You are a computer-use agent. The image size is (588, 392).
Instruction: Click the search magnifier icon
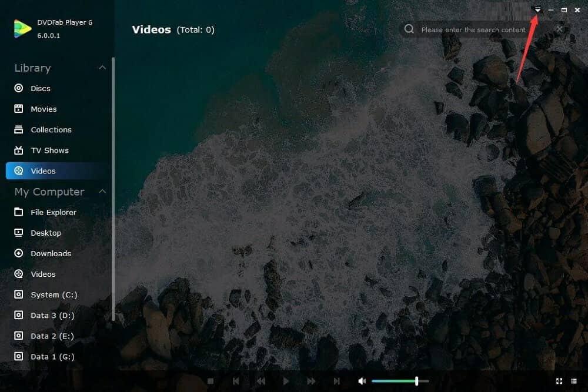409,29
